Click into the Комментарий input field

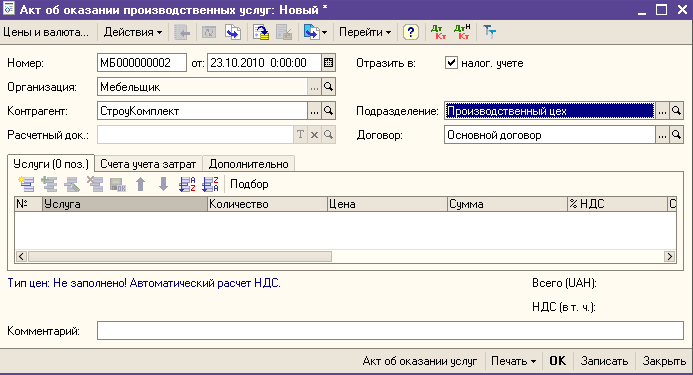tap(390, 330)
